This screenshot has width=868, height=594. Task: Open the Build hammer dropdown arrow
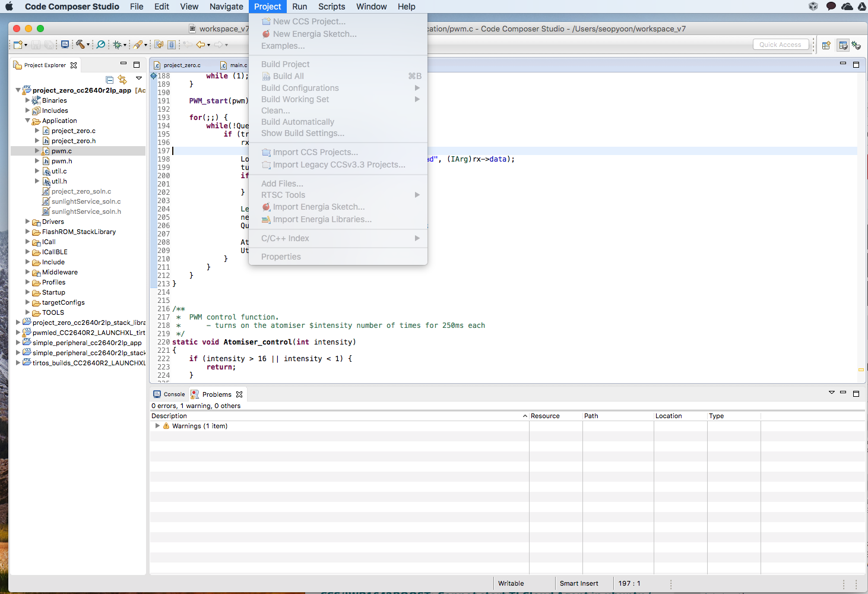88,45
